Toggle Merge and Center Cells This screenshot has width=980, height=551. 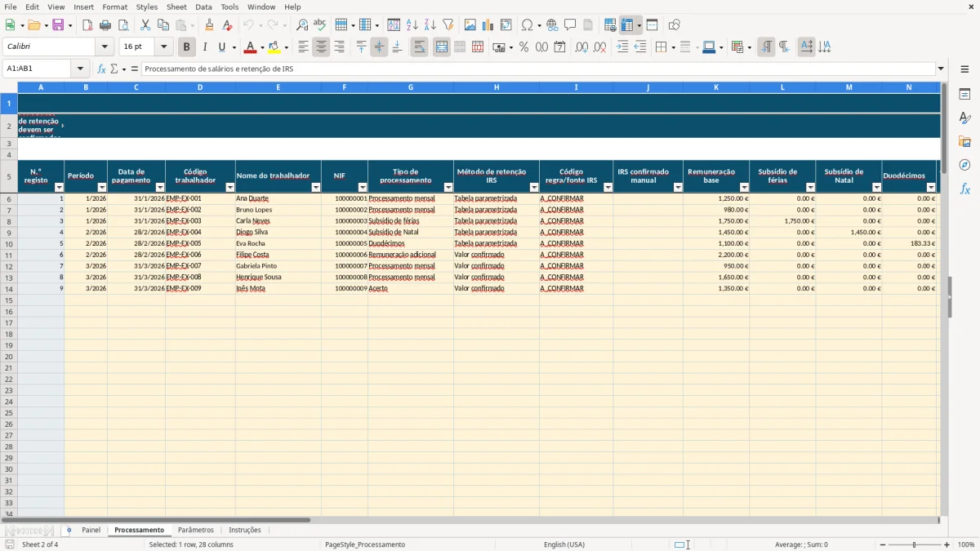[442, 47]
